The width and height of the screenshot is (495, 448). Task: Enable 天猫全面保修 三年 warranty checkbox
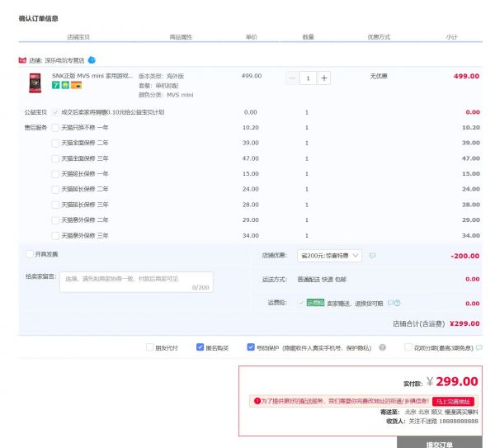55,158
